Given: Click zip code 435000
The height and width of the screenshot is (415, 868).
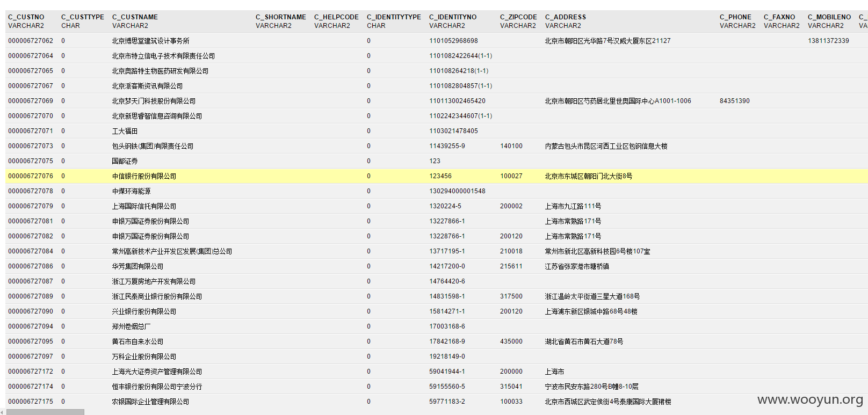Looking at the screenshot, I should (x=511, y=341).
